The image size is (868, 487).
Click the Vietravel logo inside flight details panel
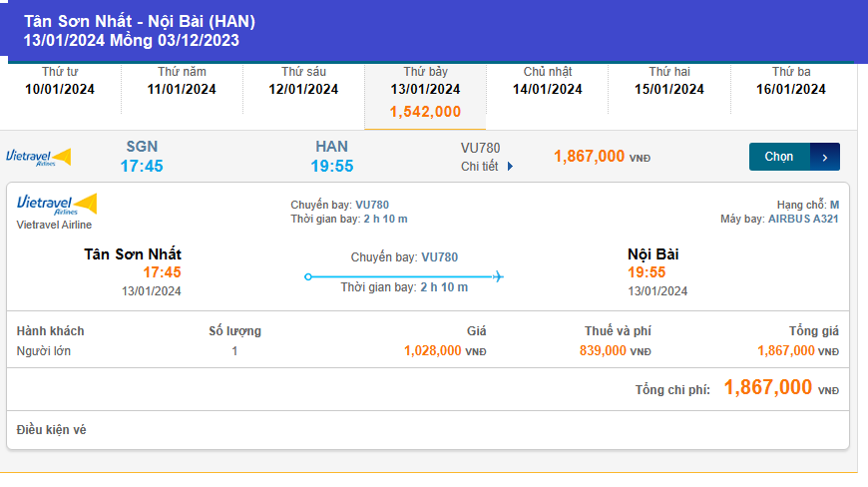click(x=57, y=205)
